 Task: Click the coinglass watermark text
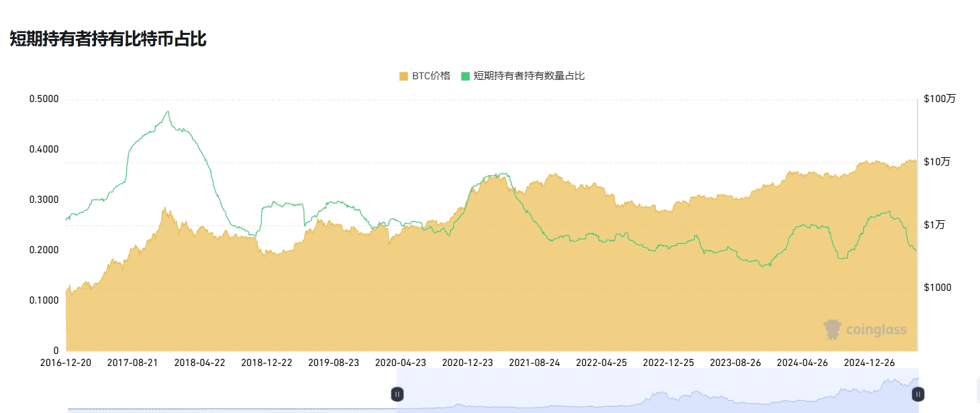pos(876,330)
